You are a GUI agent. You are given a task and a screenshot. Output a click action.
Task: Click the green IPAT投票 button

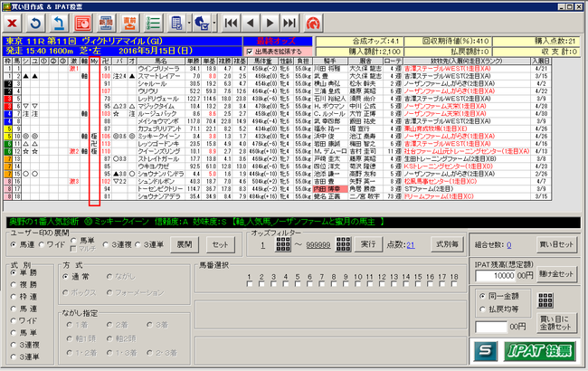coord(539,351)
